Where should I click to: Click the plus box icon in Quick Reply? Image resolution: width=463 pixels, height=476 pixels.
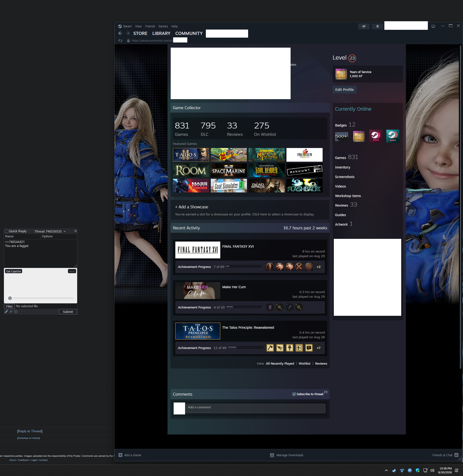pyautogui.click(x=16, y=312)
